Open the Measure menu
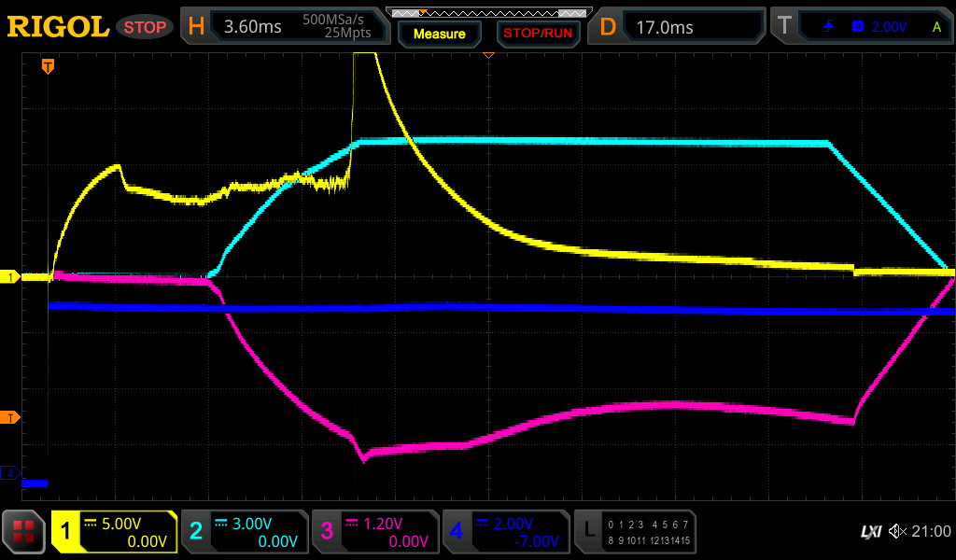The width and height of the screenshot is (956, 560). point(439,34)
